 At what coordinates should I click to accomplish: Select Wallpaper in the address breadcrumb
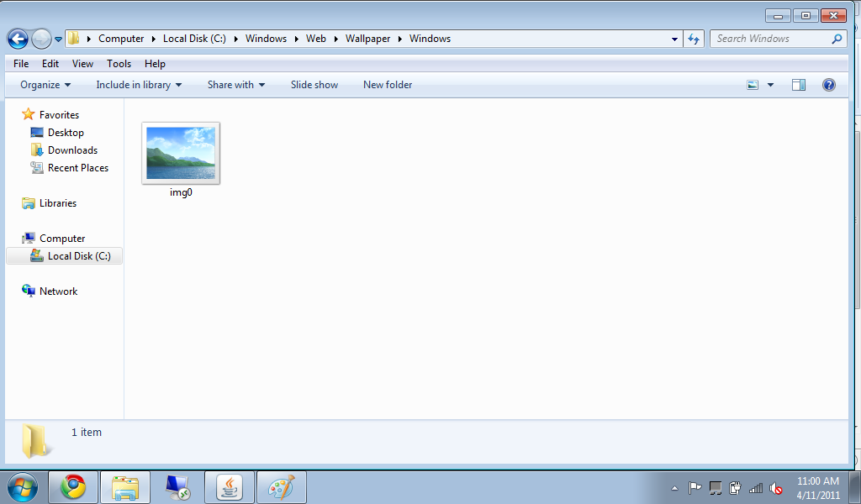pyautogui.click(x=367, y=39)
